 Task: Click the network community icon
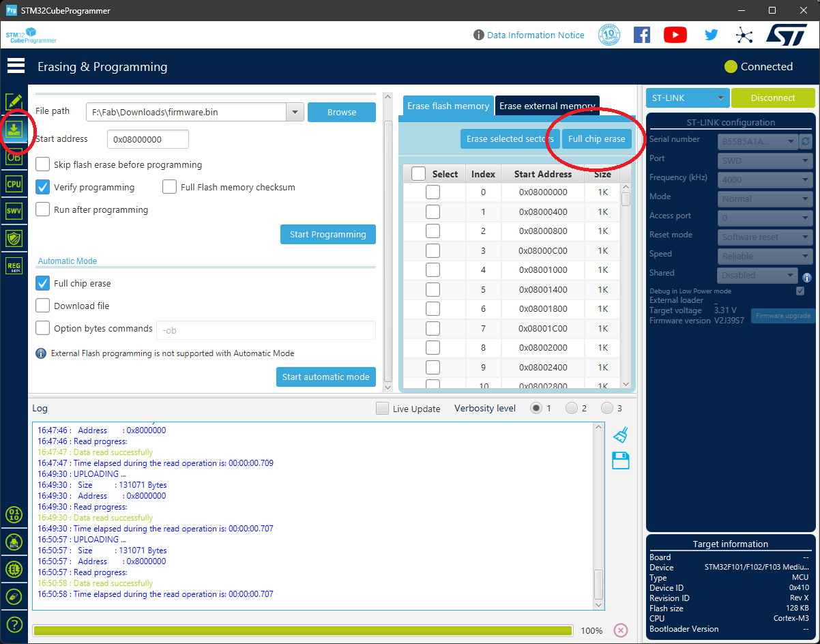[744, 35]
